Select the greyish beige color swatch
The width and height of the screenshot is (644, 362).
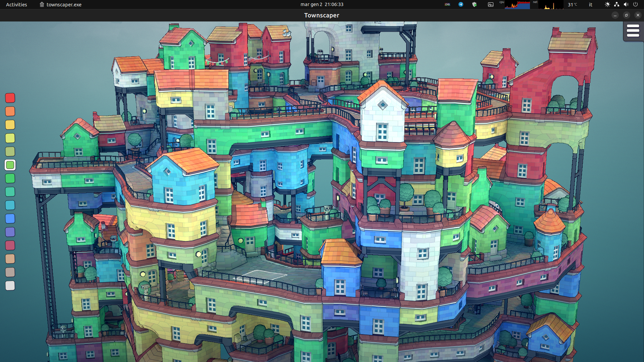pos(10,272)
